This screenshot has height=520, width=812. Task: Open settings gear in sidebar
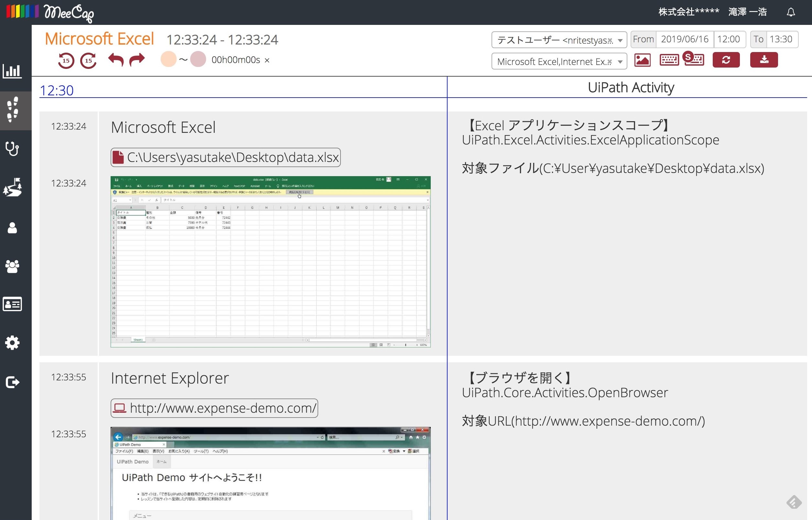click(x=13, y=343)
